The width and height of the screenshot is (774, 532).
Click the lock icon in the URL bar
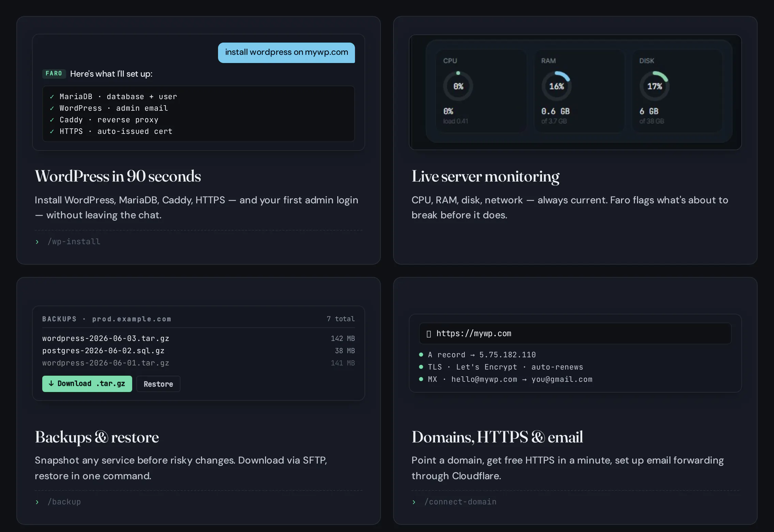pos(429,334)
